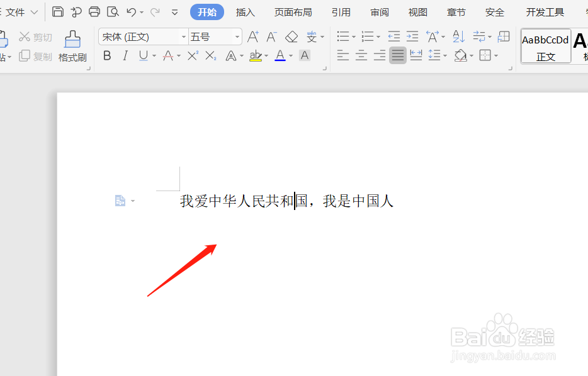Click the Format Painter (格式刷) button
This screenshot has width=588, height=376.
[72, 47]
